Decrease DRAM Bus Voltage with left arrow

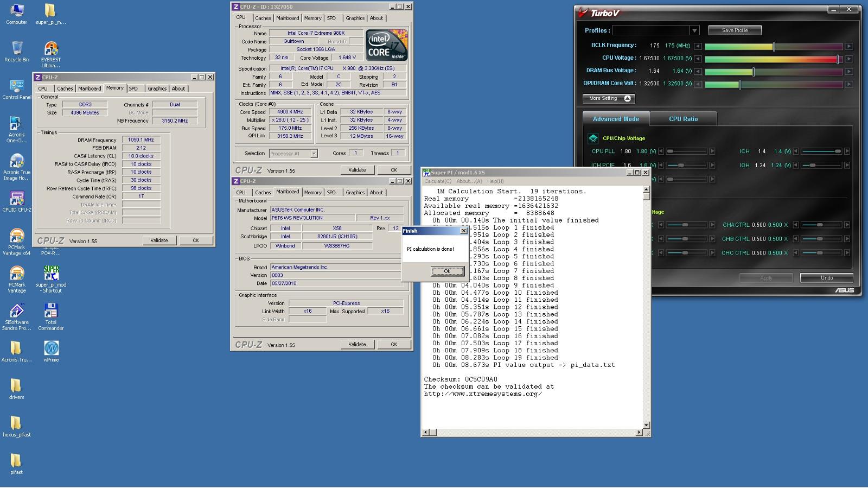click(x=698, y=71)
